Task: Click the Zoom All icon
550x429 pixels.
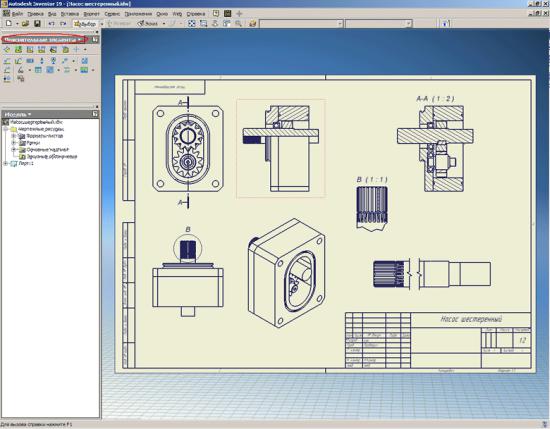Action: point(192,24)
